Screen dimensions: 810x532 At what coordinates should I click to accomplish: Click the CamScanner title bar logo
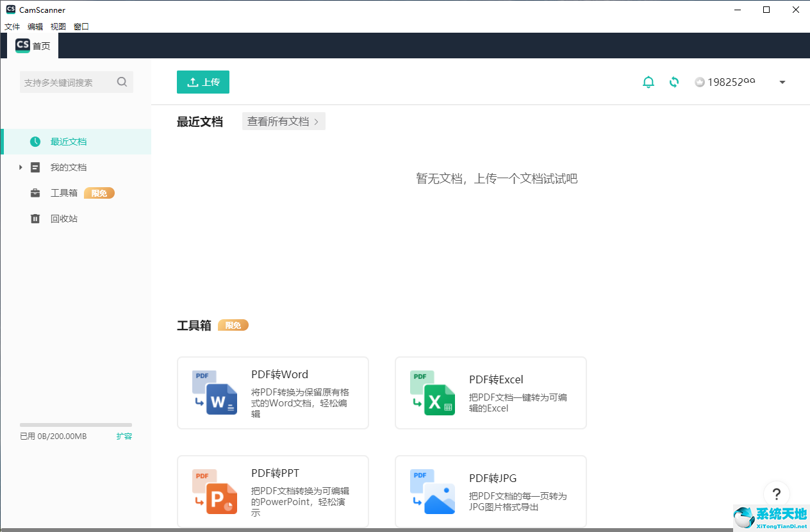[11, 10]
